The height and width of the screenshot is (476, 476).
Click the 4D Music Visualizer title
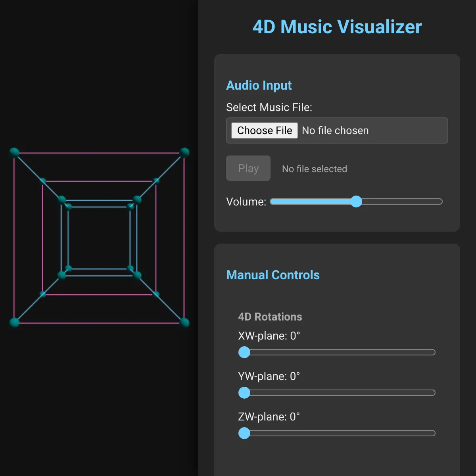[336, 27]
